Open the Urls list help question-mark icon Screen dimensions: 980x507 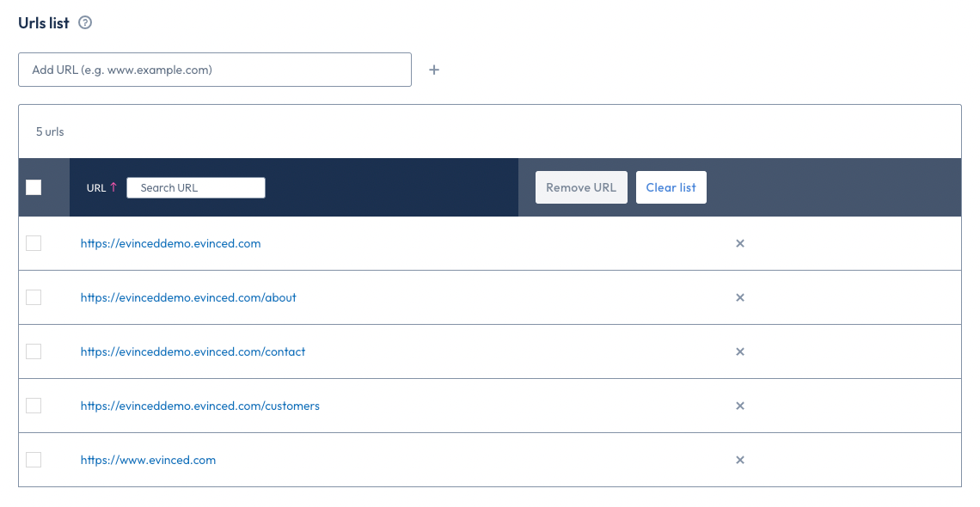pyautogui.click(x=85, y=23)
